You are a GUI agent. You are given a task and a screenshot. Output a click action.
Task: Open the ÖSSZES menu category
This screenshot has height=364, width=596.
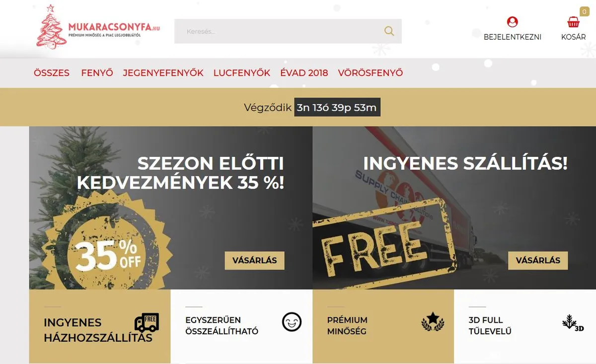point(52,73)
